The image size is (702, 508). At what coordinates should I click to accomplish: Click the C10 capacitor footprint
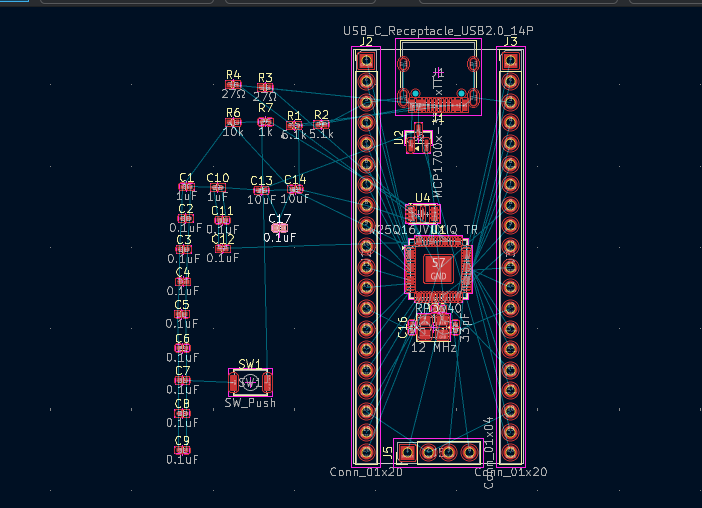[x=217, y=188]
